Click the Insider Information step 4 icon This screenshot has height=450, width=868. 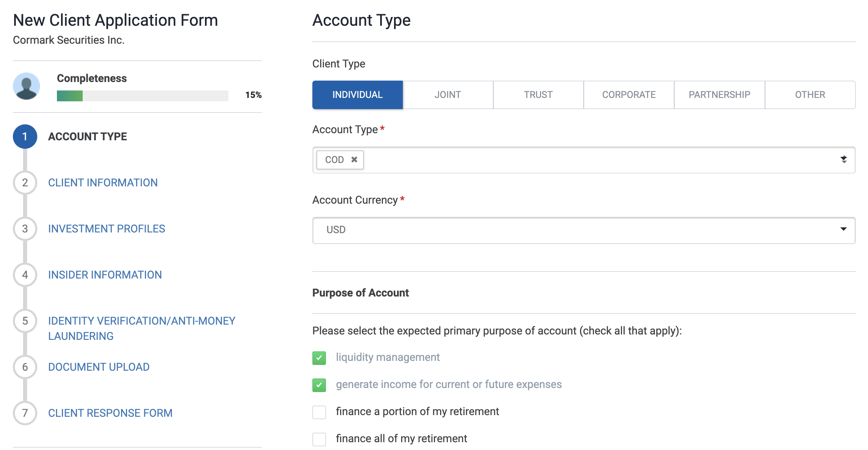[24, 274]
